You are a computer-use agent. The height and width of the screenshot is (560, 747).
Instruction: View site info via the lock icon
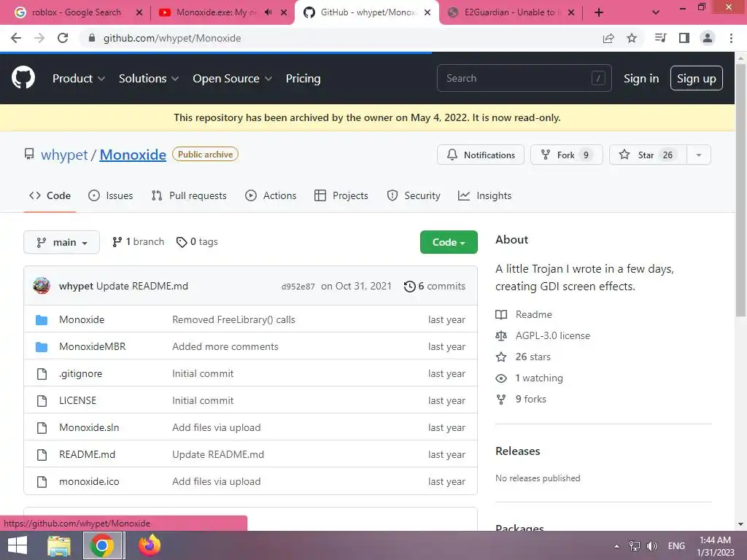[92, 38]
